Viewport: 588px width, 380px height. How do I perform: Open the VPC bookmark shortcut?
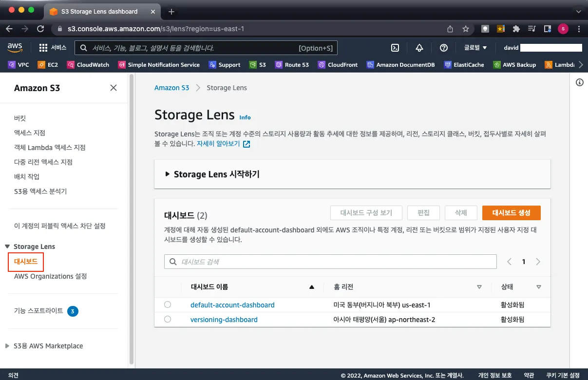click(19, 64)
